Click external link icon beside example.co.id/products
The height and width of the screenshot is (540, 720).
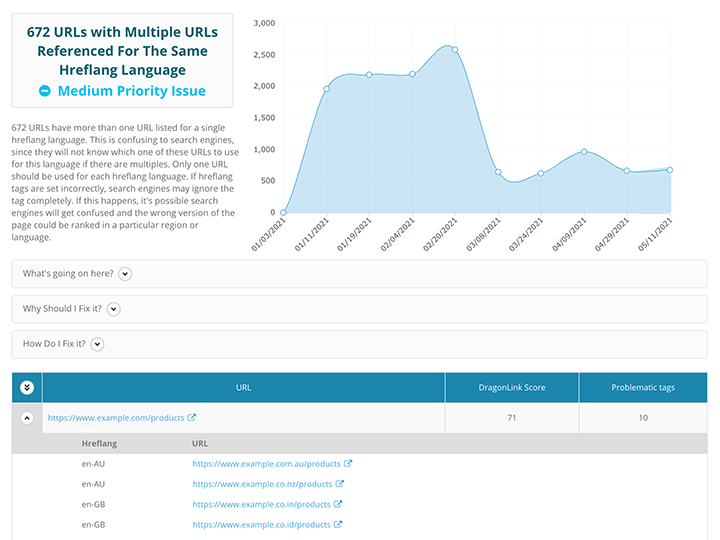(x=338, y=524)
